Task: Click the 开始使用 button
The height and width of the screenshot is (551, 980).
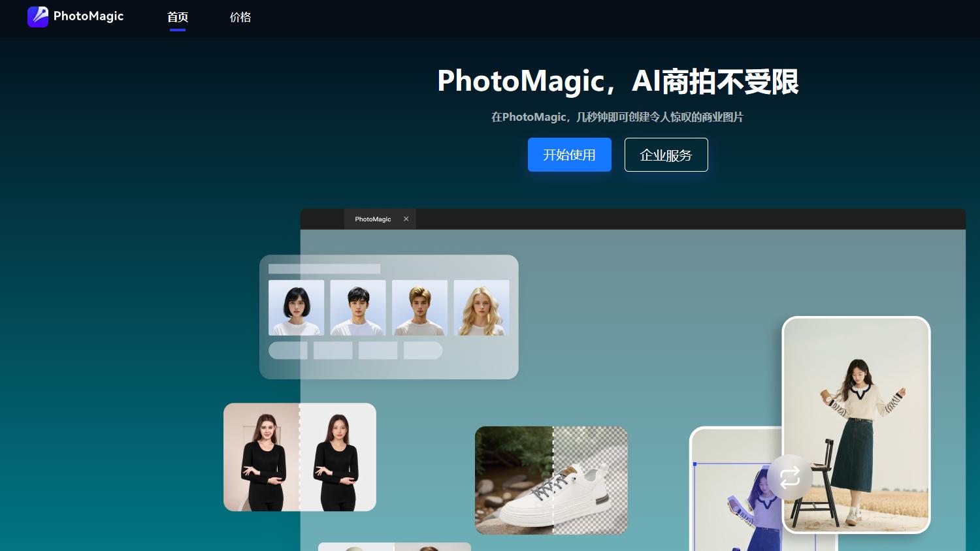Action: point(569,155)
